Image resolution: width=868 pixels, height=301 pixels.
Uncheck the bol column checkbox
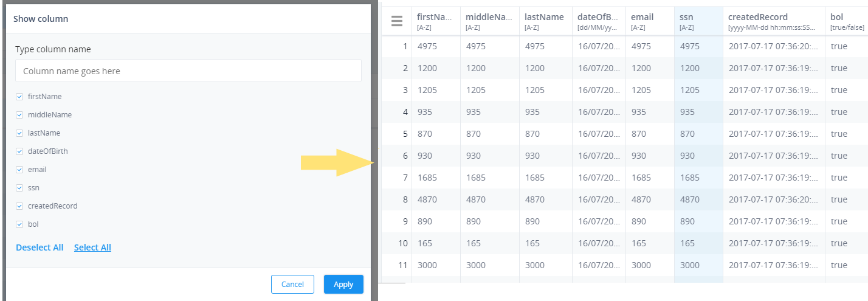click(19, 224)
